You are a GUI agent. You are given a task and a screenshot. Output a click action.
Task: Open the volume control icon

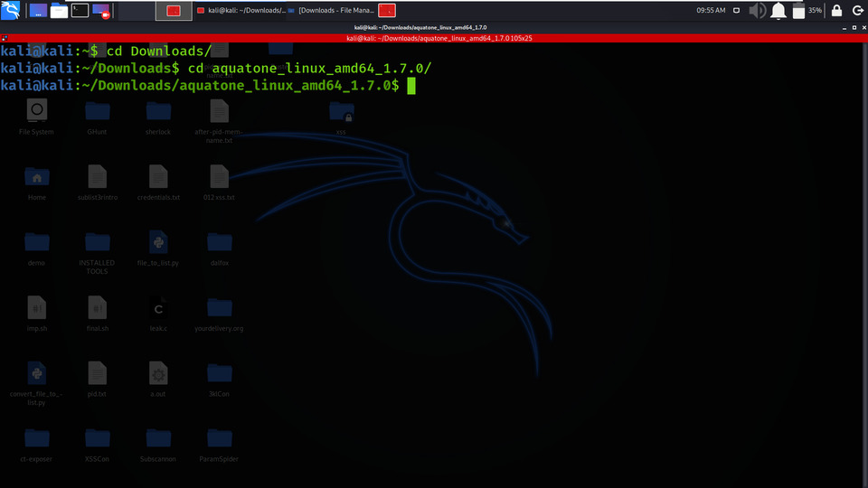(758, 11)
